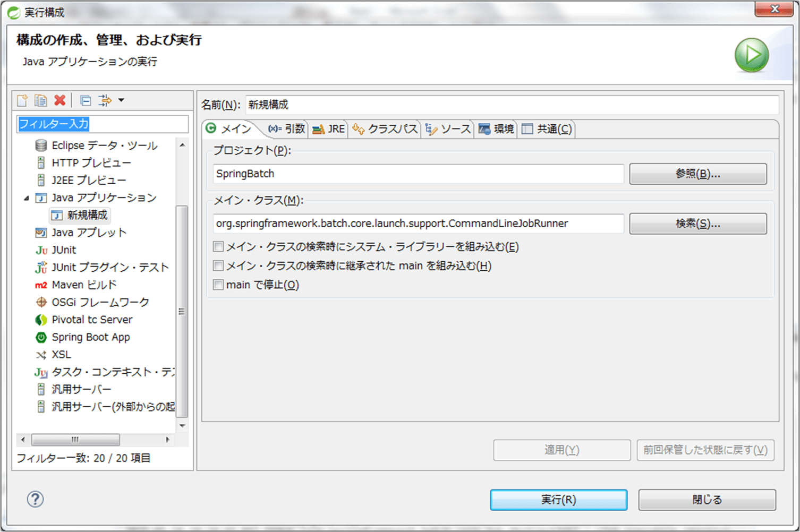Click the 閉じる button
800x532 pixels.
(707, 500)
